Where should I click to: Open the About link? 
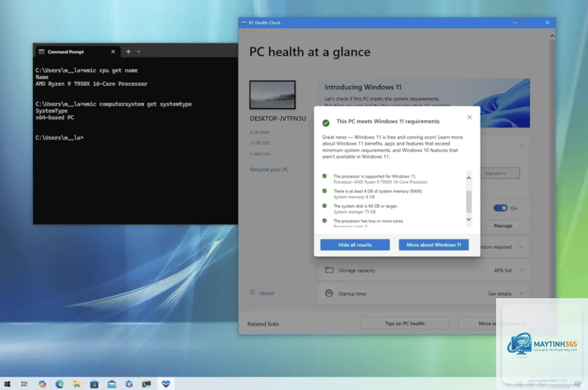pyautogui.click(x=267, y=293)
